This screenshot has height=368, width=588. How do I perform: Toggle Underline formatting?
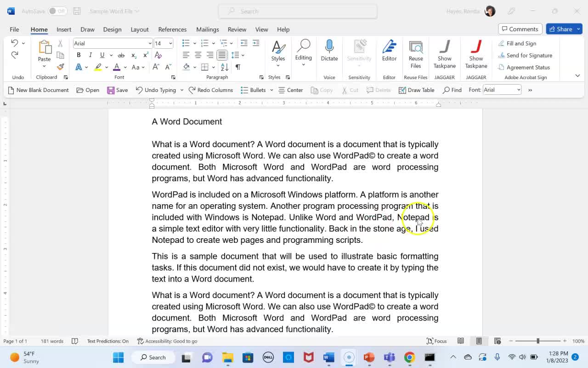pyautogui.click(x=102, y=55)
